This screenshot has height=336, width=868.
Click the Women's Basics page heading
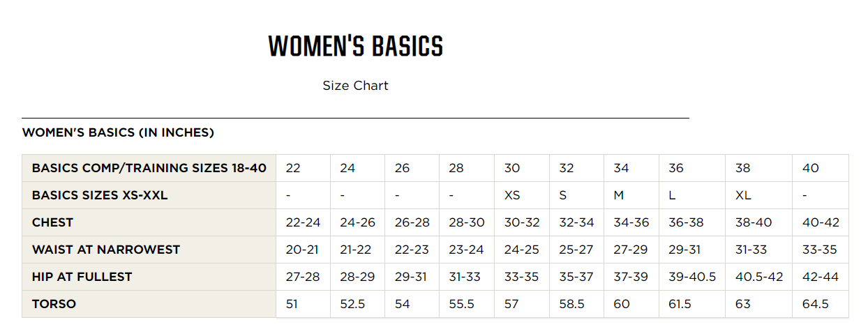click(355, 46)
